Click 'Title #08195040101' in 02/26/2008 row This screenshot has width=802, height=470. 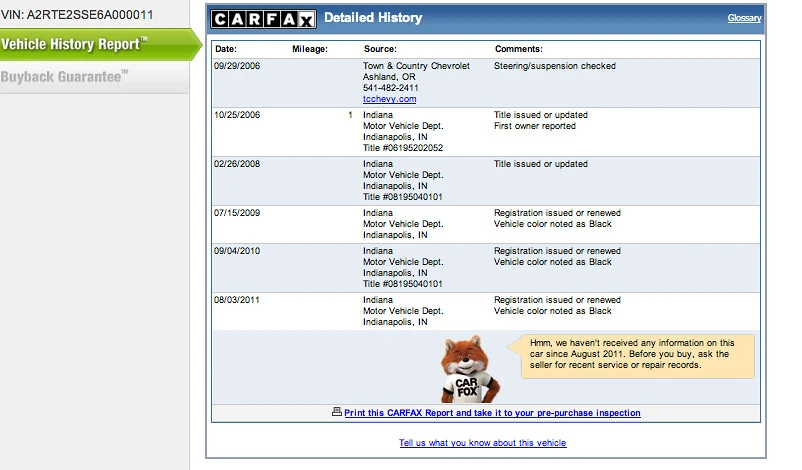pyautogui.click(x=403, y=197)
